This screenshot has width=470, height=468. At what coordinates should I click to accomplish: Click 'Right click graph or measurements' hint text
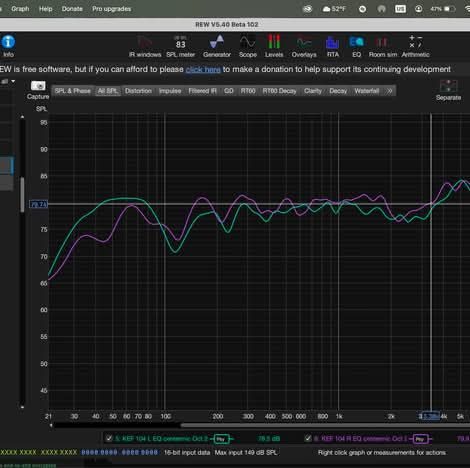click(x=382, y=453)
